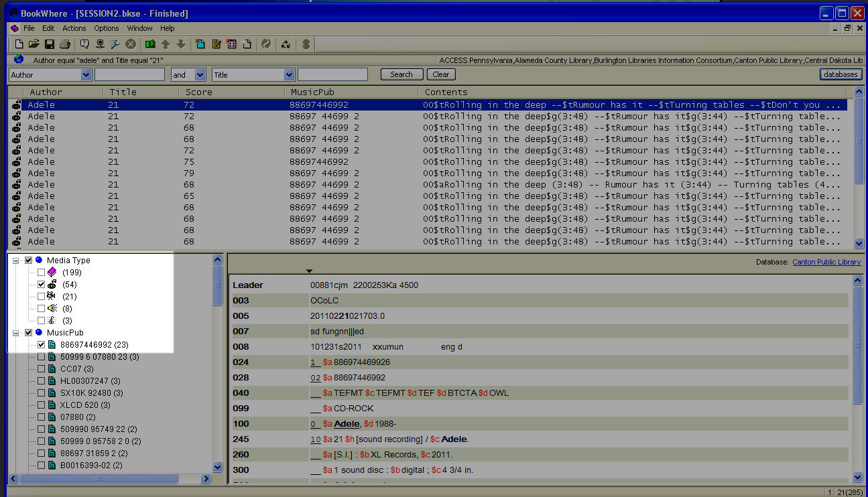Click the Clear button
868x497 pixels.
440,74
